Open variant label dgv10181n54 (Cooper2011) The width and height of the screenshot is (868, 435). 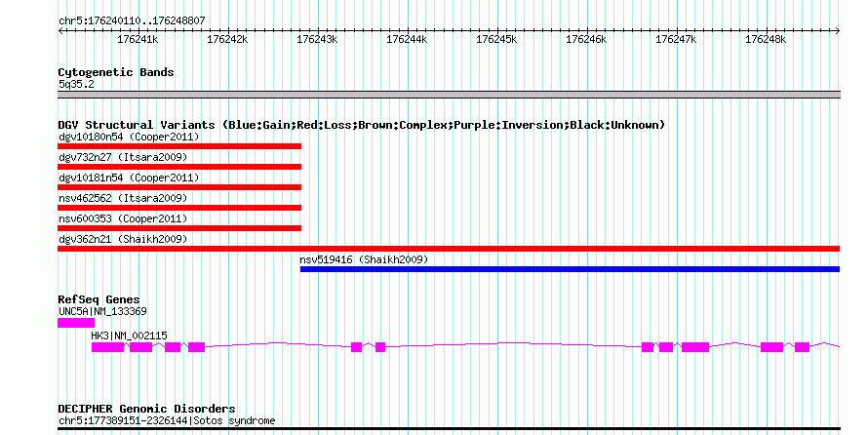(x=129, y=178)
